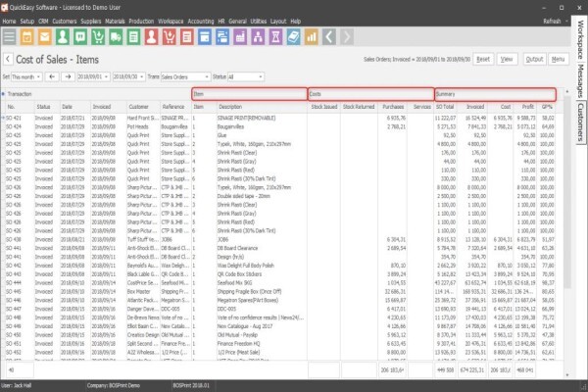Open the blue stacked windows icon
This screenshot has width=588, height=392.
click(222, 37)
